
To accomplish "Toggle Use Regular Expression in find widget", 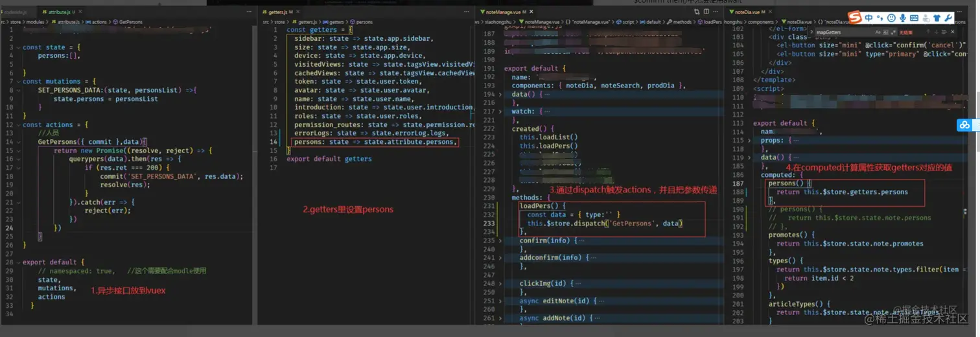I will click(x=893, y=32).
